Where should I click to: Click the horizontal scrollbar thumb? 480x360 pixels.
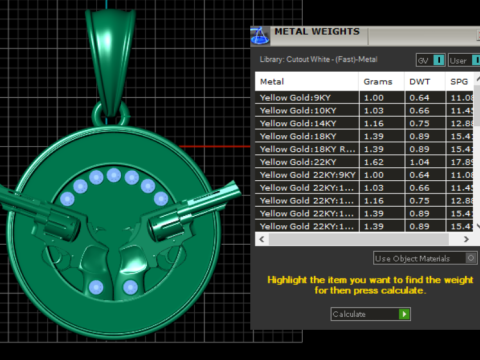359,239
